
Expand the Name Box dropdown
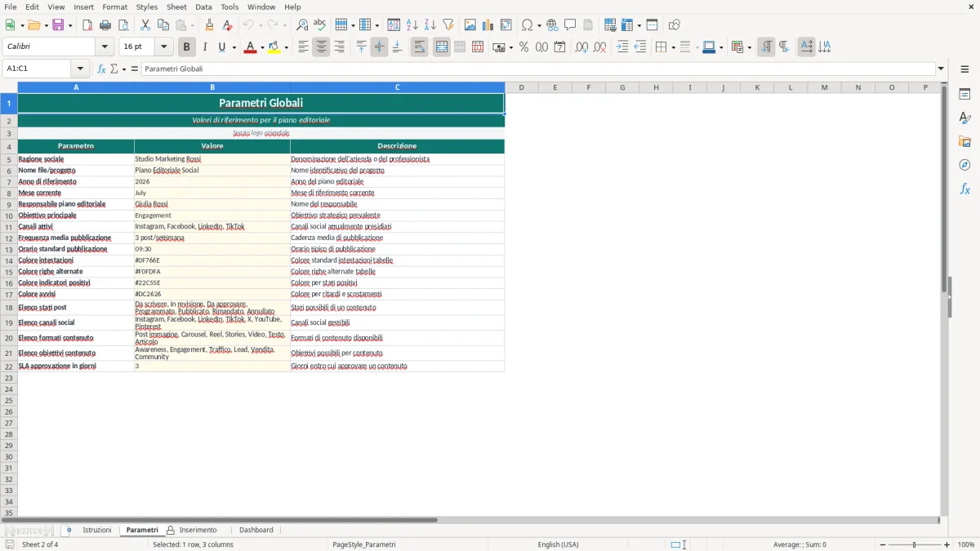[80, 69]
